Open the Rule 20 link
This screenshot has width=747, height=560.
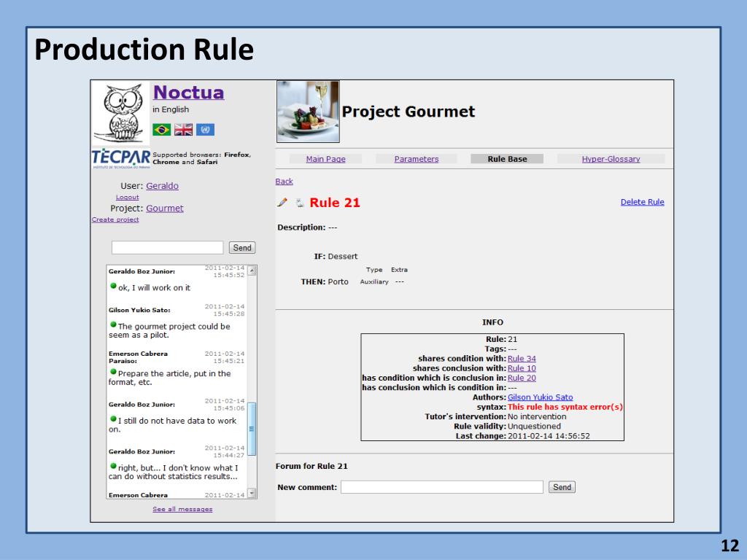point(522,378)
